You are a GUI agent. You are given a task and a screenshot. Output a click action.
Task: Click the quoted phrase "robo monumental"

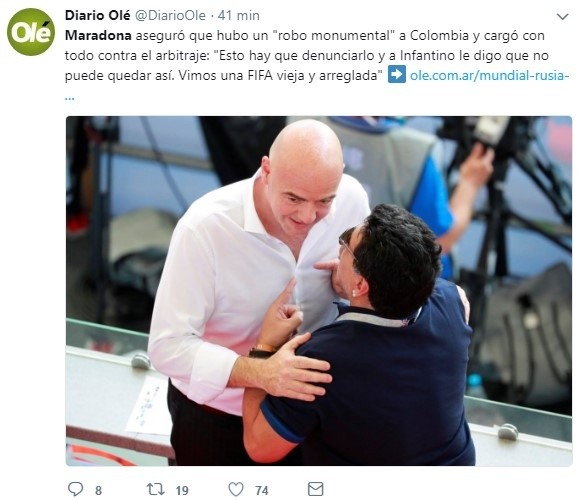[x=334, y=35]
